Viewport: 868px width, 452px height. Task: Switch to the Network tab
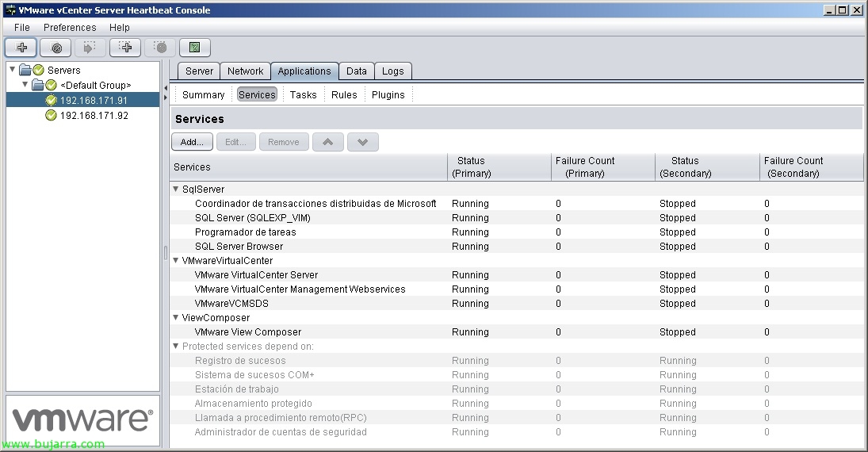click(x=245, y=71)
